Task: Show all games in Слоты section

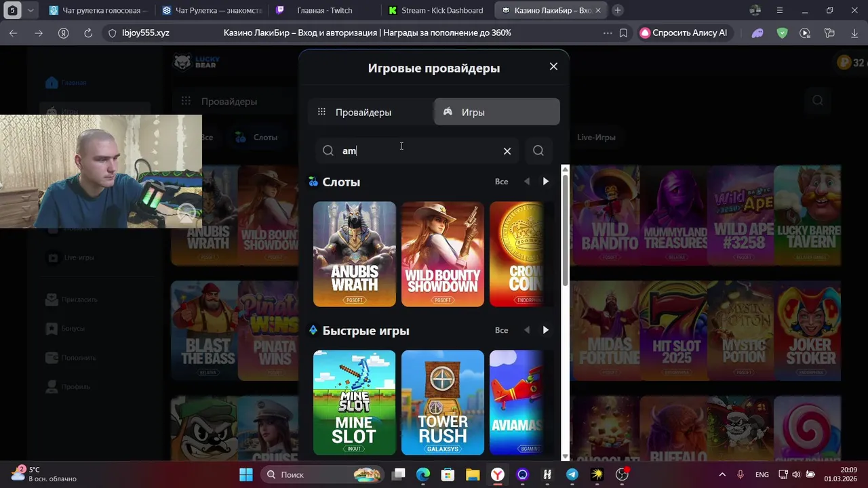Action: coord(501,182)
